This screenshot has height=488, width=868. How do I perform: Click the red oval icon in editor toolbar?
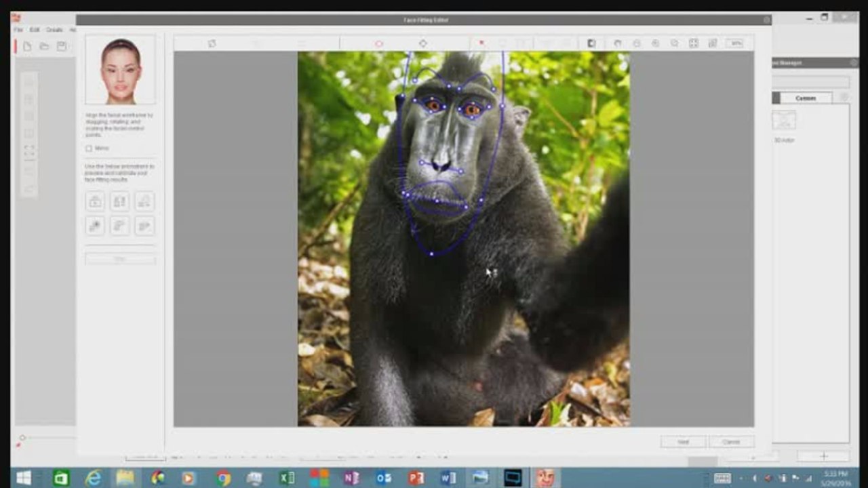coord(379,43)
